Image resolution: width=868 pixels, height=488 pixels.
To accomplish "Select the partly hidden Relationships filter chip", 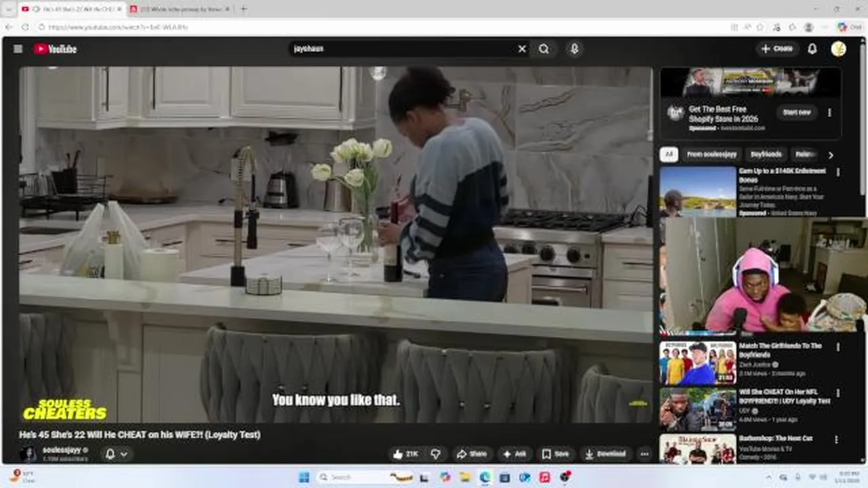I will pos(805,155).
